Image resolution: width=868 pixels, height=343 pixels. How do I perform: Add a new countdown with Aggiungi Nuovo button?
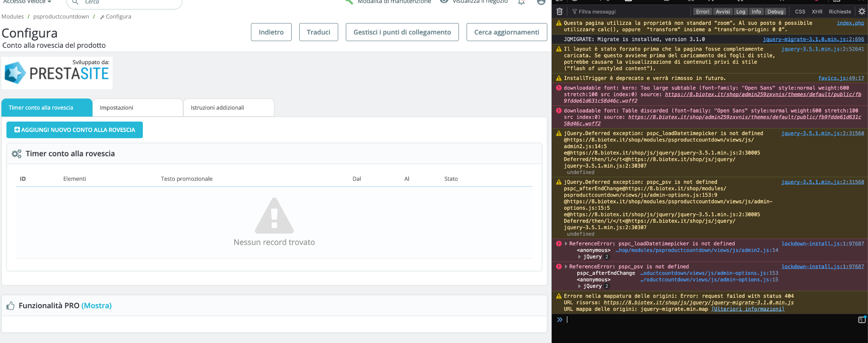[x=75, y=130]
